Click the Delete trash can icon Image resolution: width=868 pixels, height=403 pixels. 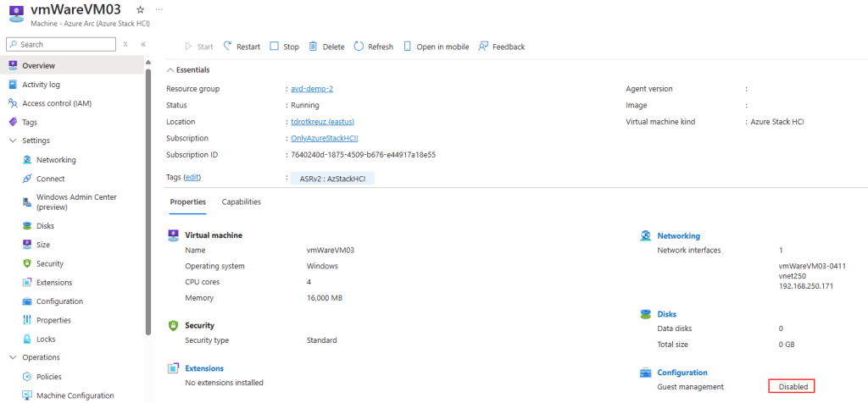pyautogui.click(x=313, y=47)
